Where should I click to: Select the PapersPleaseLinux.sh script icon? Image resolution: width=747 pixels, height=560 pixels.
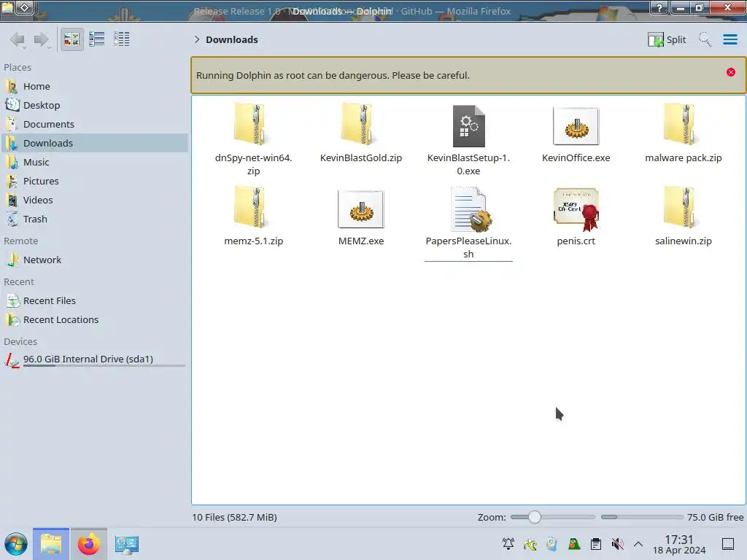click(x=471, y=209)
